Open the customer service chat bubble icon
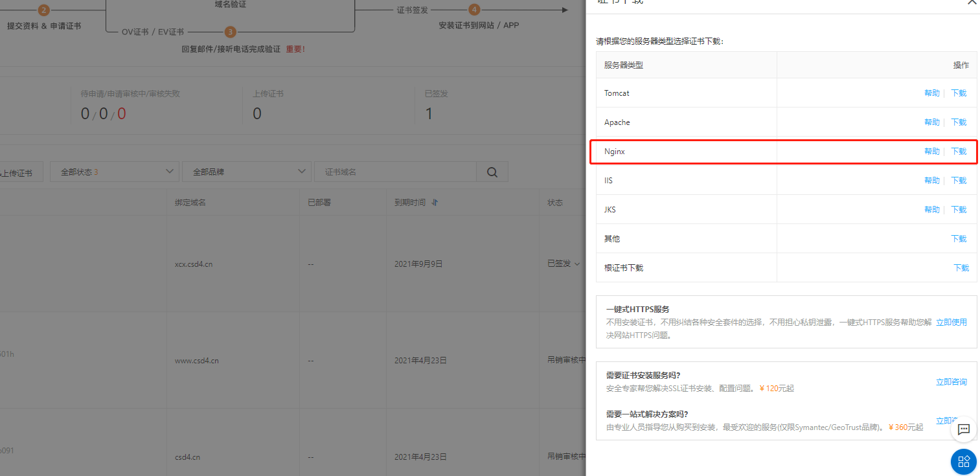Image resolution: width=980 pixels, height=476 pixels. click(963, 429)
